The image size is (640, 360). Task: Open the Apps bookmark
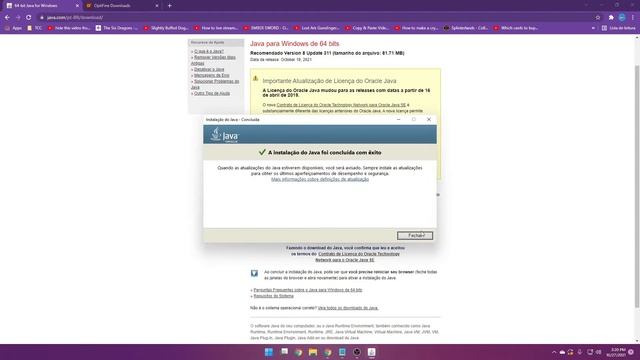13,28
